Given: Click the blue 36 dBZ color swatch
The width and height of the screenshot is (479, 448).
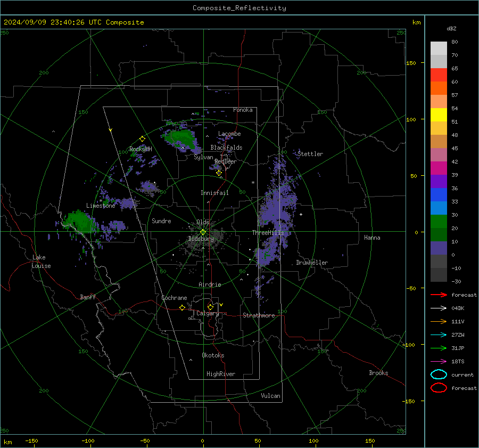Looking at the screenshot, I should click(x=439, y=194).
